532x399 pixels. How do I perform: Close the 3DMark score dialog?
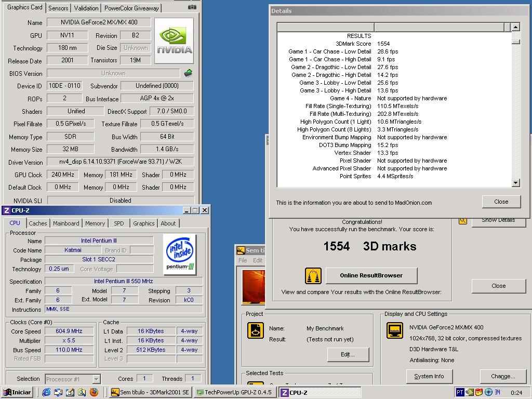pos(498,286)
